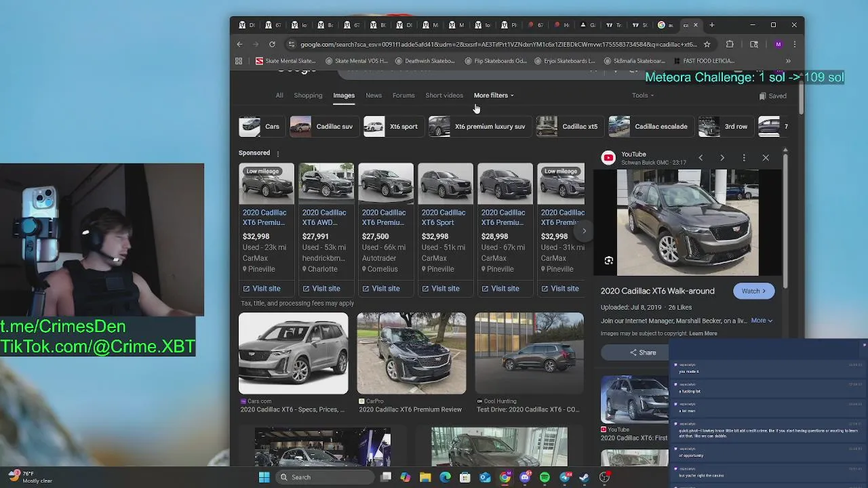
Task: Switch to the Shopping search tab
Action: (308, 96)
